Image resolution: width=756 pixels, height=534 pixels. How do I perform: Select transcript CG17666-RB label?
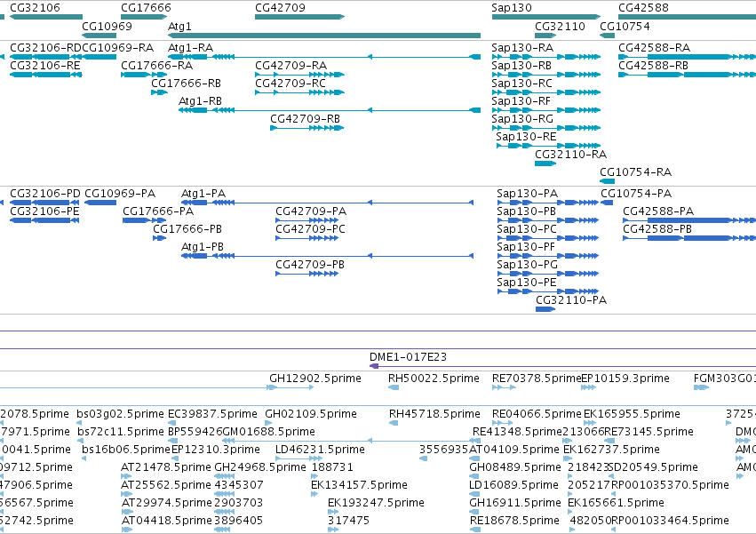(x=186, y=84)
